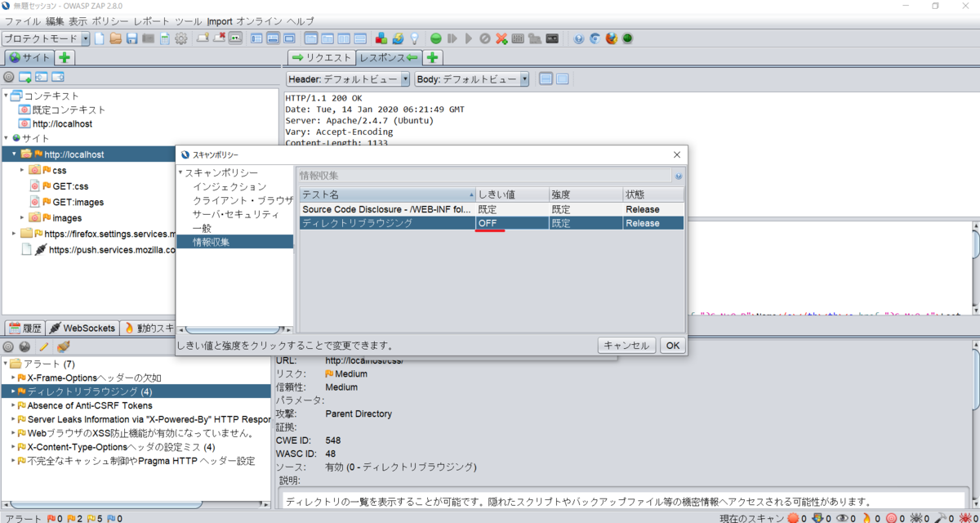Select 一般 in scan policy tree

202,228
